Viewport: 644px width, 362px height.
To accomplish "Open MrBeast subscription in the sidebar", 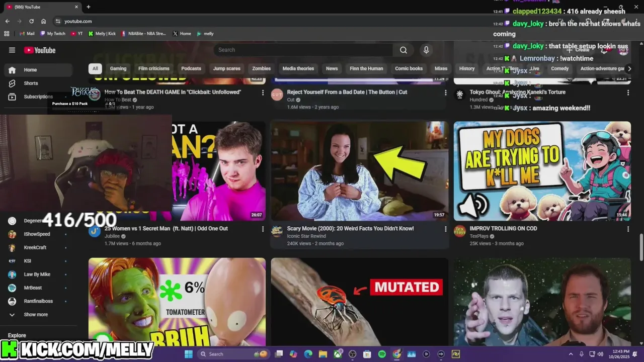I will (38, 288).
